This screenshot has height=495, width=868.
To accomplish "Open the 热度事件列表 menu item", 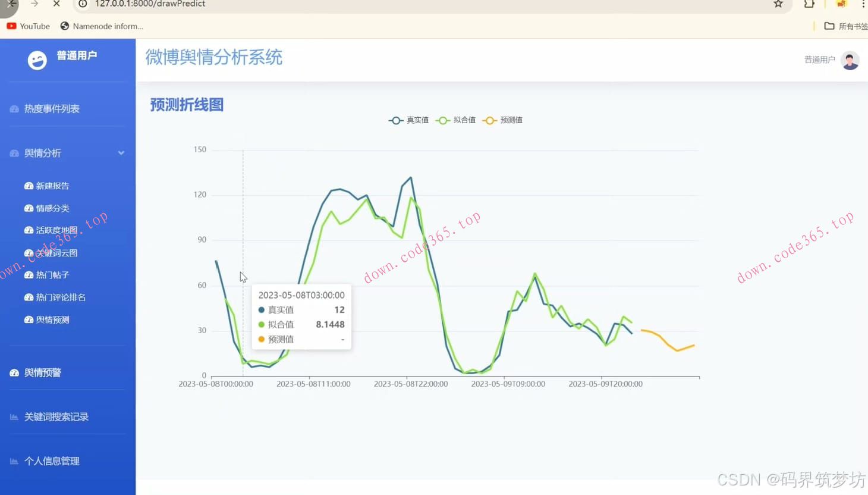I will coord(52,109).
